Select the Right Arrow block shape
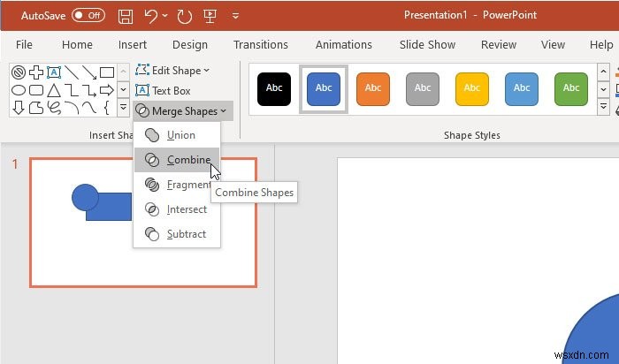The image size is (619, 364). pos(107,90)
